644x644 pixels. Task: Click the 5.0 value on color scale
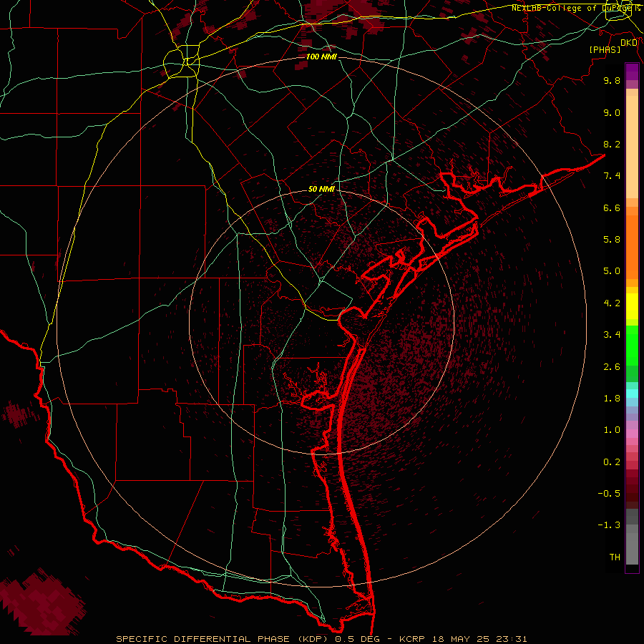pos(612,271)
